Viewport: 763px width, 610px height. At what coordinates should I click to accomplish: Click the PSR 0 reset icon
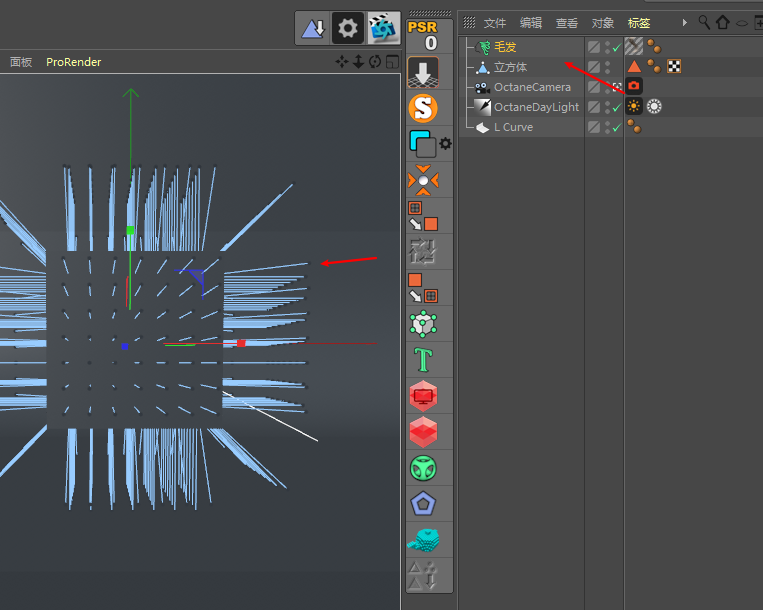[x=423, y=36]
